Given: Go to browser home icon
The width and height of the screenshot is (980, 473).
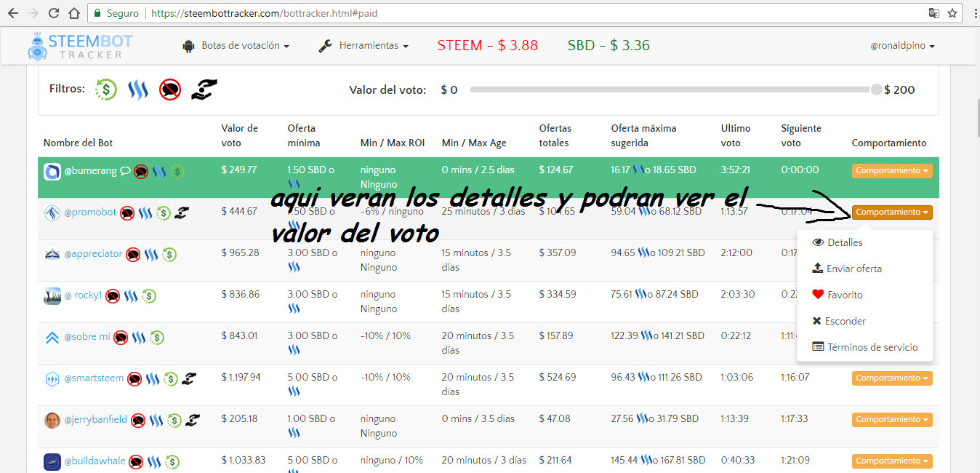Looking at the screenshot, I should coord(74,13).
